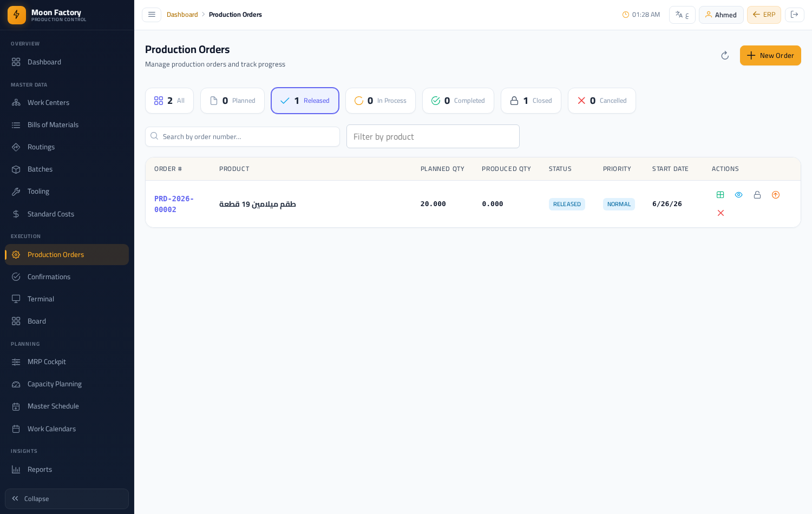Open the MRP Cockpit
The image size is (812, 514).
click(x=67, y=362)
